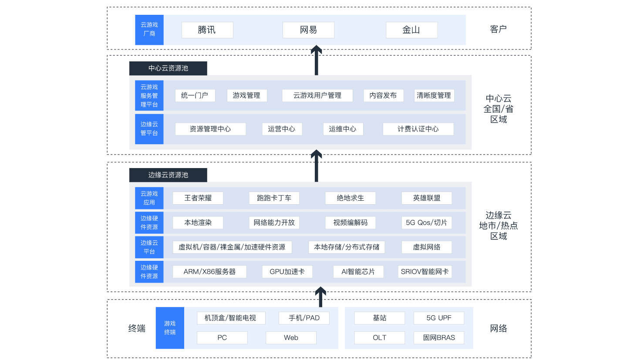Select the 手机/PAD box

coord(304,318)
